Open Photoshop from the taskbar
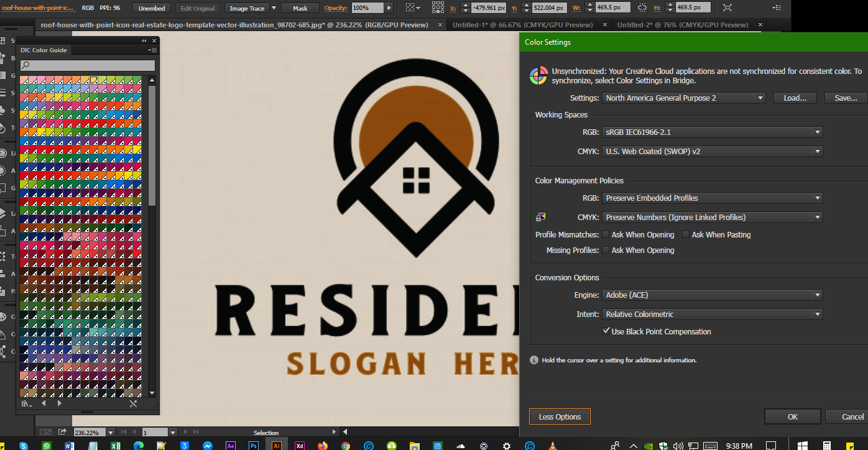Viewport: 868px width, 450px height. 253,445
